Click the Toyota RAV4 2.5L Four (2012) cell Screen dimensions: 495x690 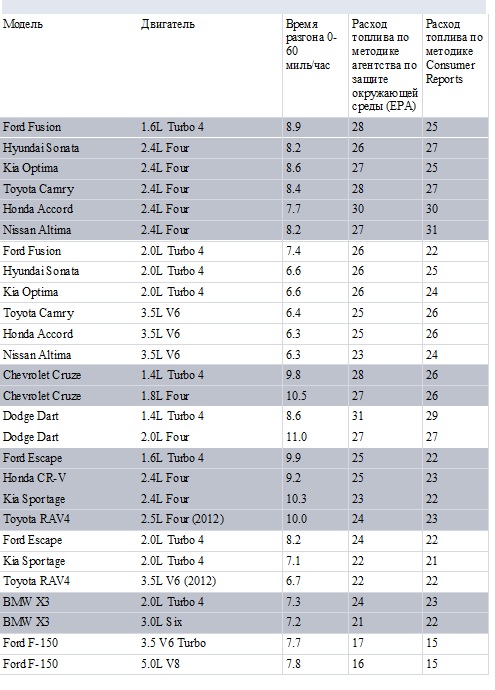(182, 519)
